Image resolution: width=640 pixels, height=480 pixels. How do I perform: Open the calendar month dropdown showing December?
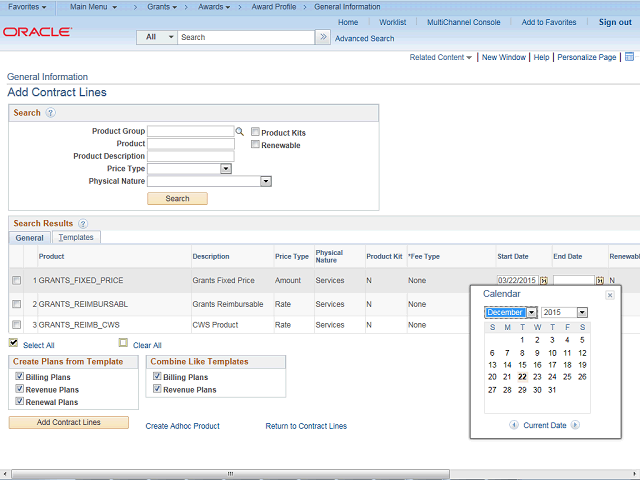[x=532, y=313]
